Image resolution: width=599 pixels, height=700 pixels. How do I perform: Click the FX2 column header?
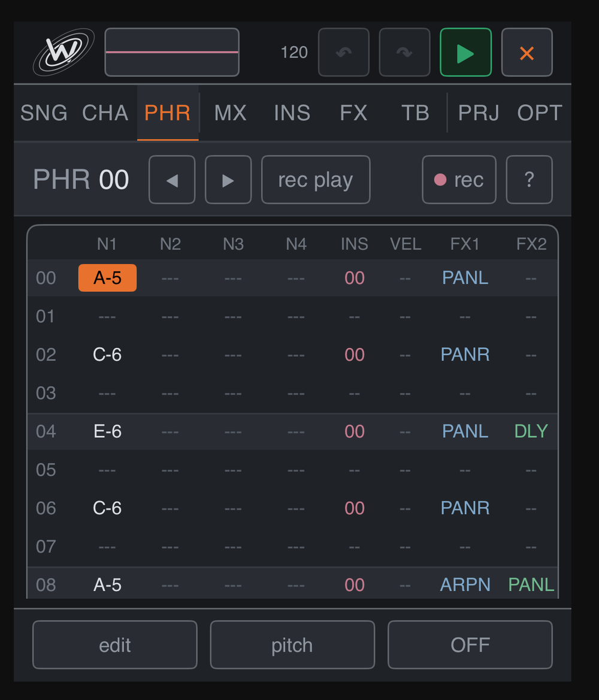tap(531, 244)
